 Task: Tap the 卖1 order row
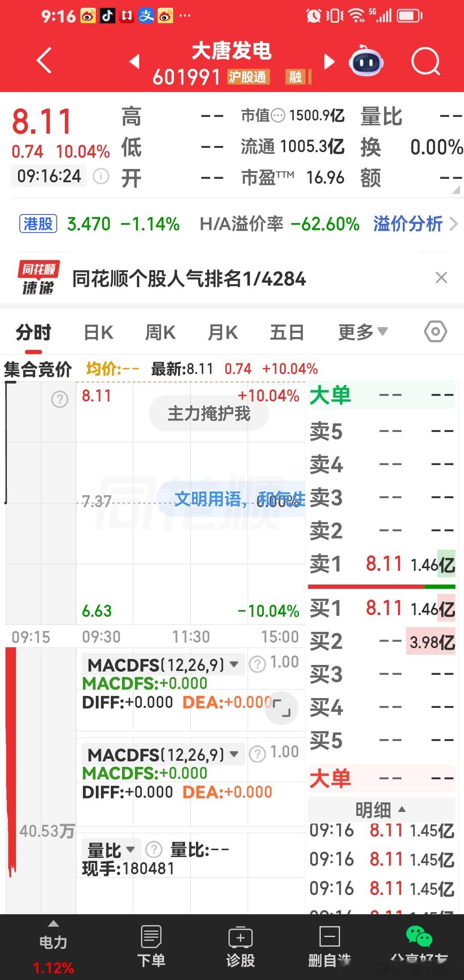382,564
